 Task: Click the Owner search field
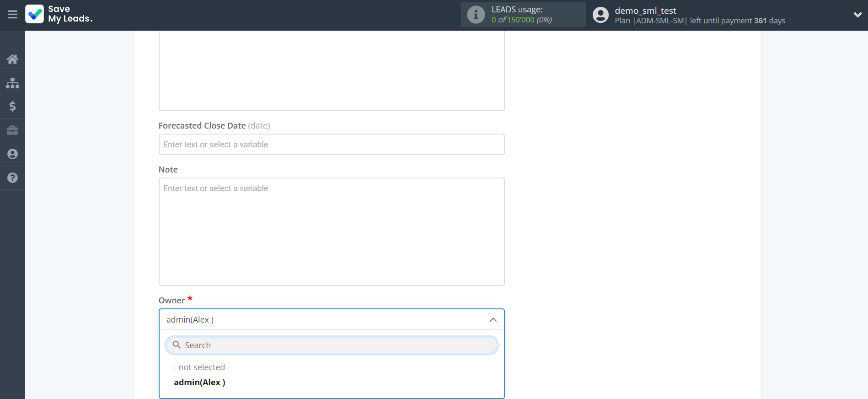point(338,345)
